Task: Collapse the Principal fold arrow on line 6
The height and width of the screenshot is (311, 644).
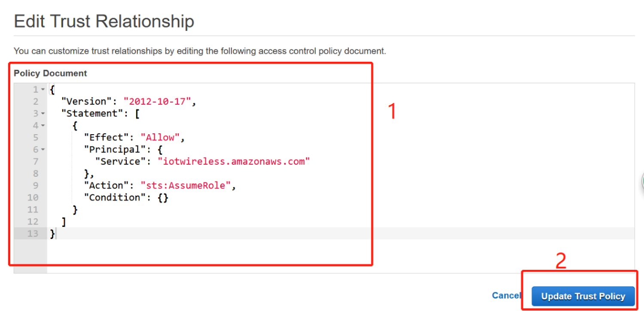Action: [x=43, y=150]
